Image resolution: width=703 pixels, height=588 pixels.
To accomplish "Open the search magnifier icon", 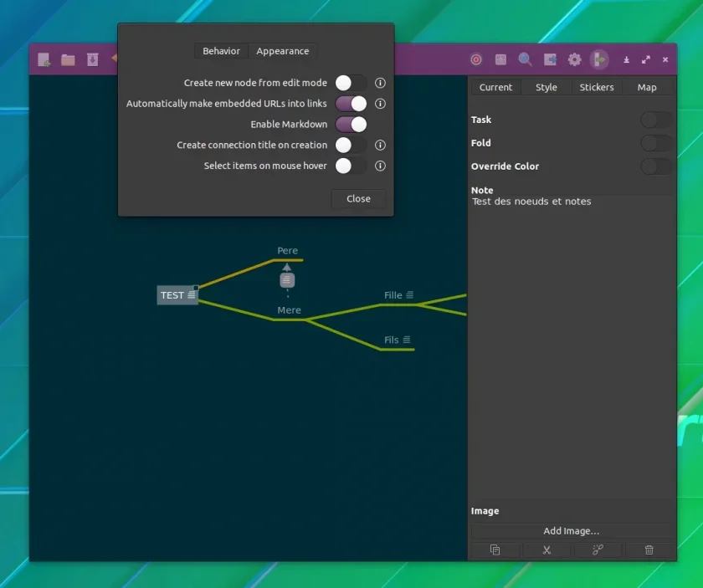I will tap(525, 59).
